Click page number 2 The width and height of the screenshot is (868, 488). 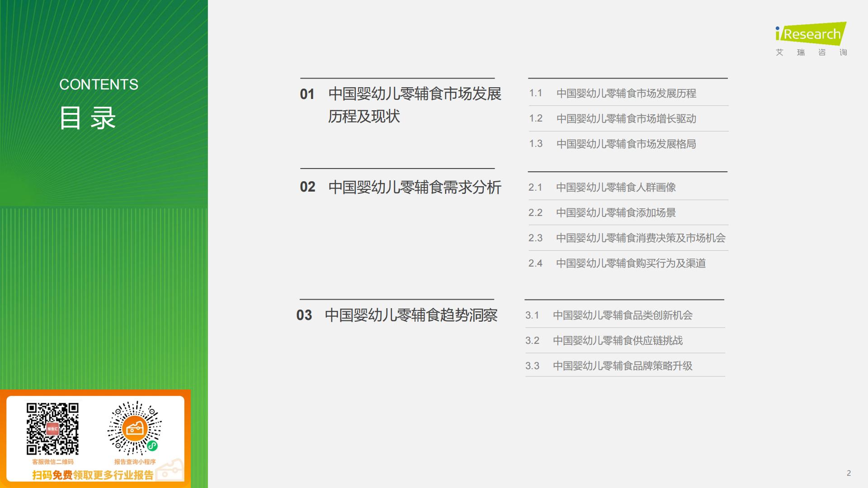pyautogui.click(x=849, y=473)
